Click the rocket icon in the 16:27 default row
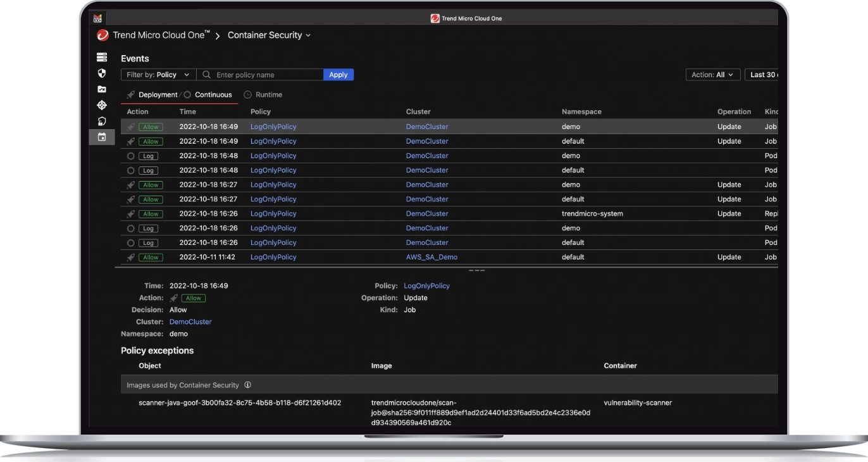868x462 pixels. [x=131, y=199]
